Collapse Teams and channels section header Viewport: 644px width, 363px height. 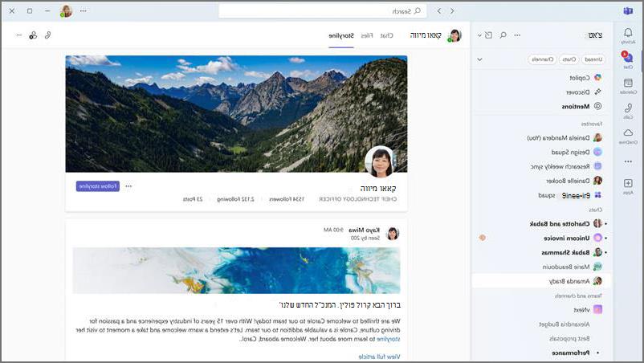[x=578, y=296]
